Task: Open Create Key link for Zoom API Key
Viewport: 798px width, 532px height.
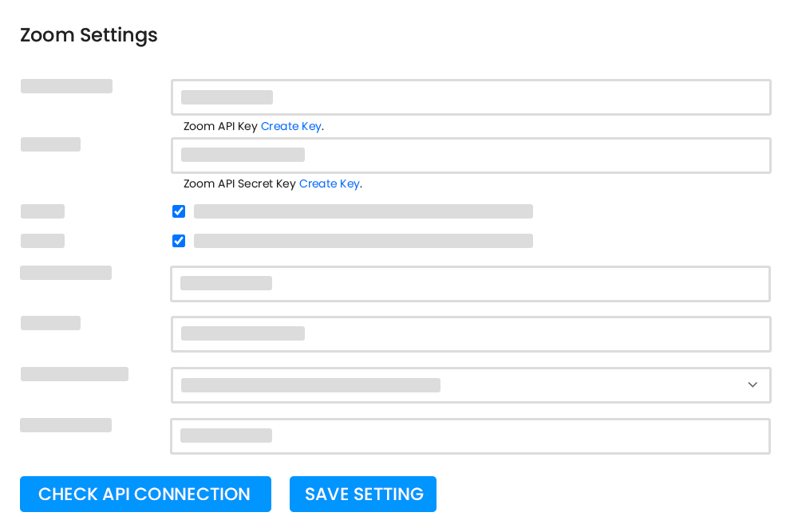Action: 291,126
